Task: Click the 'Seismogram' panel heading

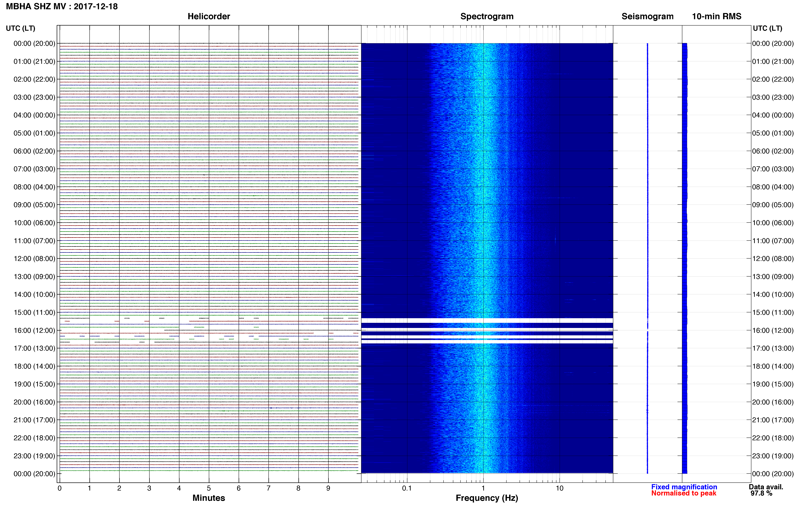Action: point(648,16)
